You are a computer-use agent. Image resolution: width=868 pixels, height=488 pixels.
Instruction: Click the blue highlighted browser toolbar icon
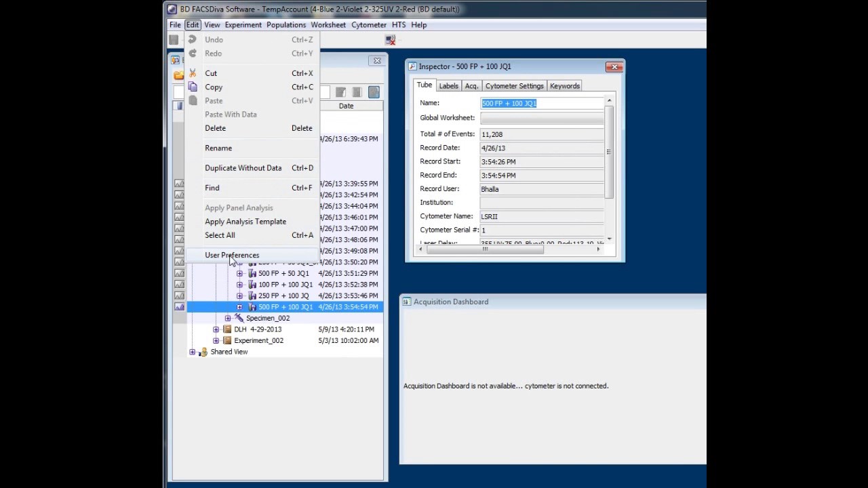tap(374, 92)
